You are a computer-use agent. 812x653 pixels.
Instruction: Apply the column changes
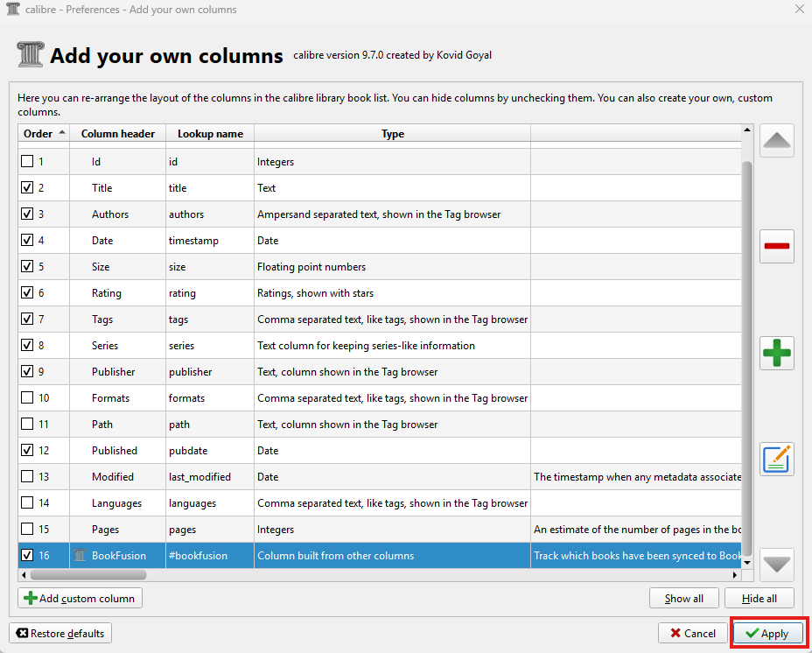[x=768, y=634]
